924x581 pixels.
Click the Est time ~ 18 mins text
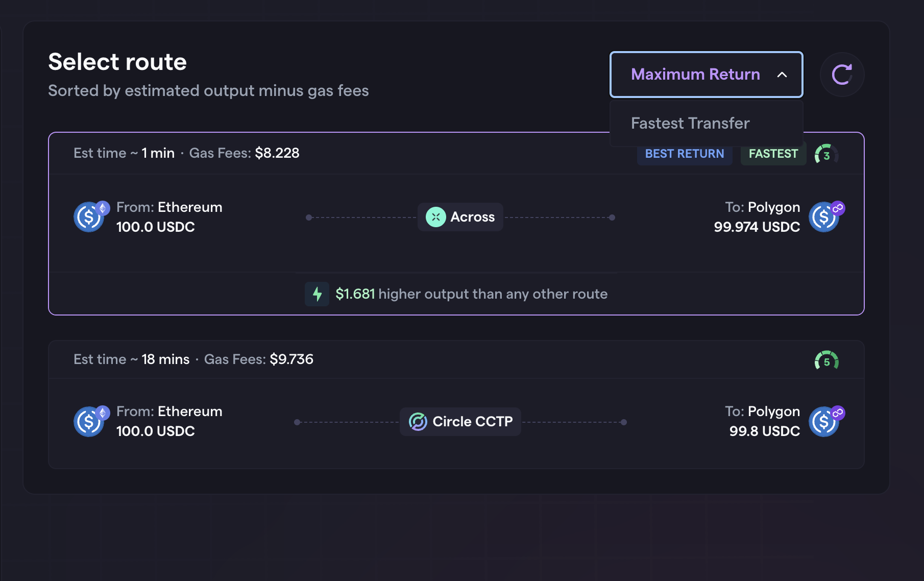[x=131, y=359]
